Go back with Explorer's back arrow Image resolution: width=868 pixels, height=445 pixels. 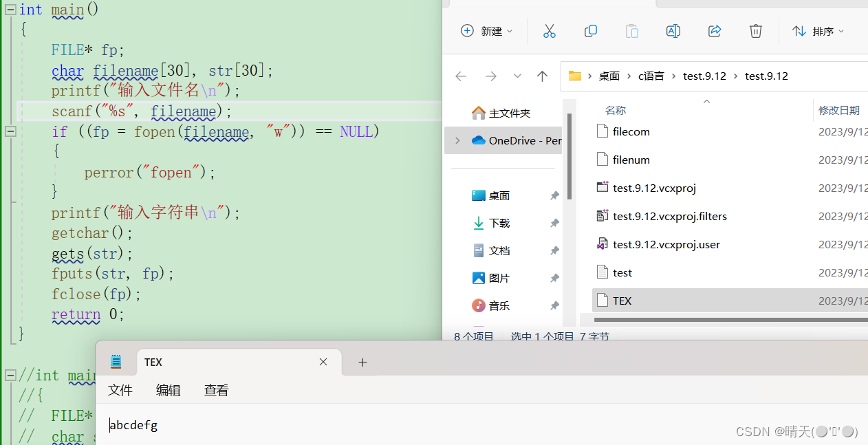click(461, 76)
